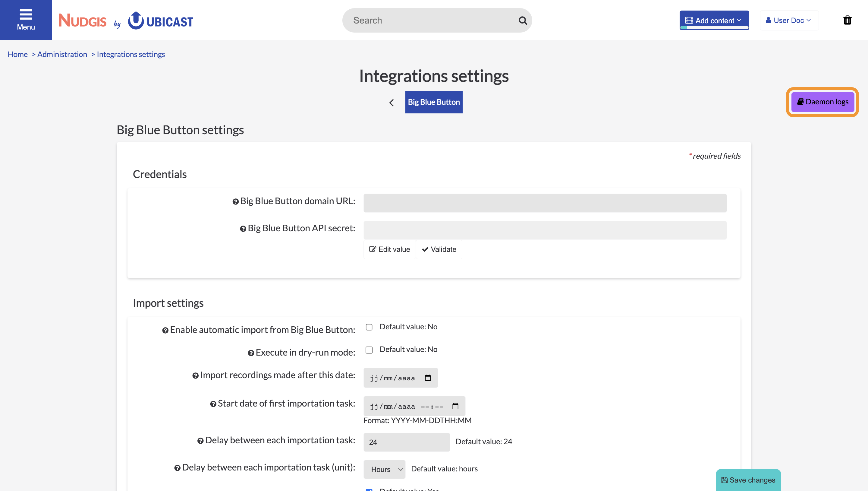Image resolution: width=868 pixels, height=491 pixels.
Task: Click the Big Blue Button API secret field
Action: pos(545,230)
